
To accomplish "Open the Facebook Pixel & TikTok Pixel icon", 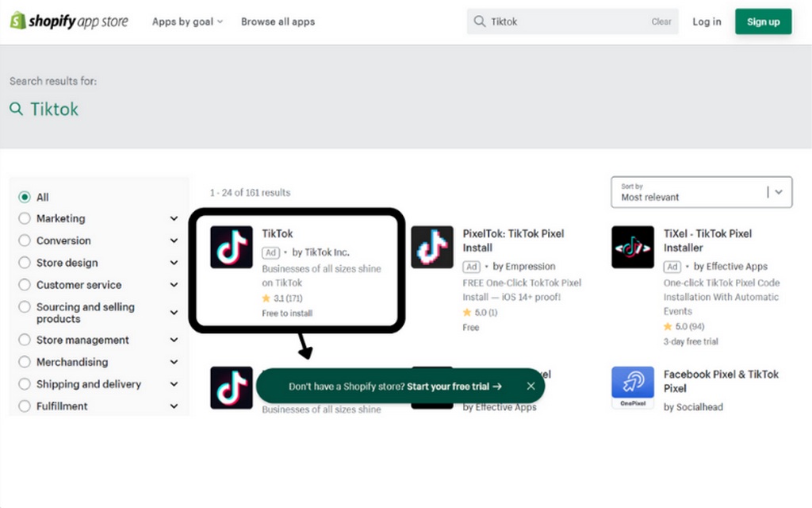I will [x=633, y=387].
